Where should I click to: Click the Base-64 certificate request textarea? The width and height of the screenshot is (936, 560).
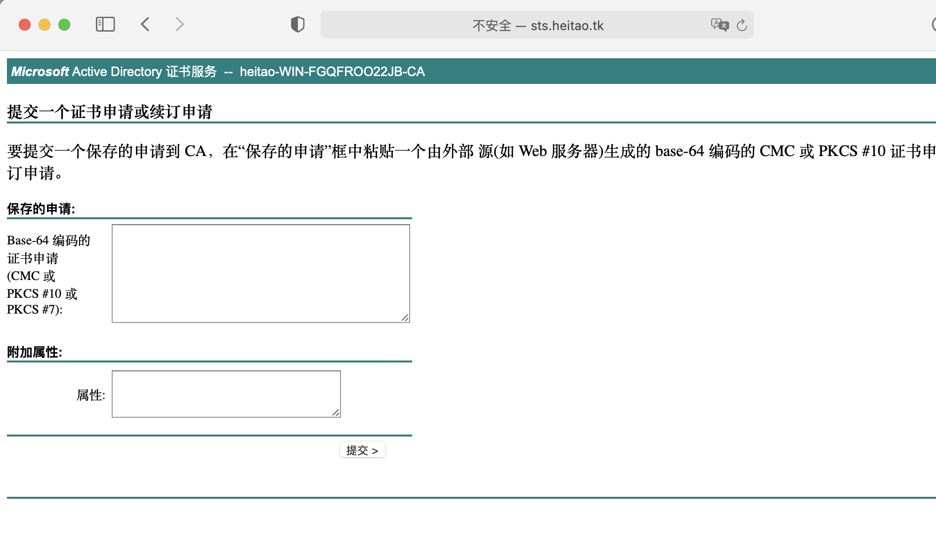pyautogui.click(x=261, y=274)
